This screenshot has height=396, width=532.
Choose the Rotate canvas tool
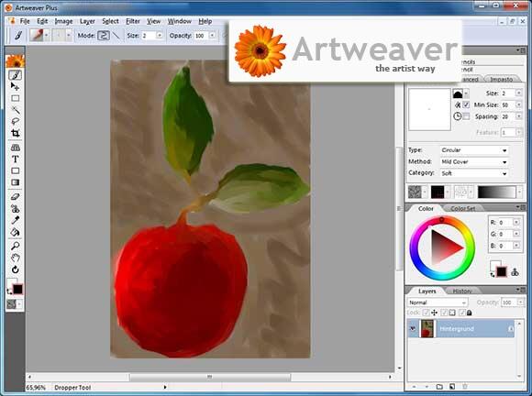[15, 269]
